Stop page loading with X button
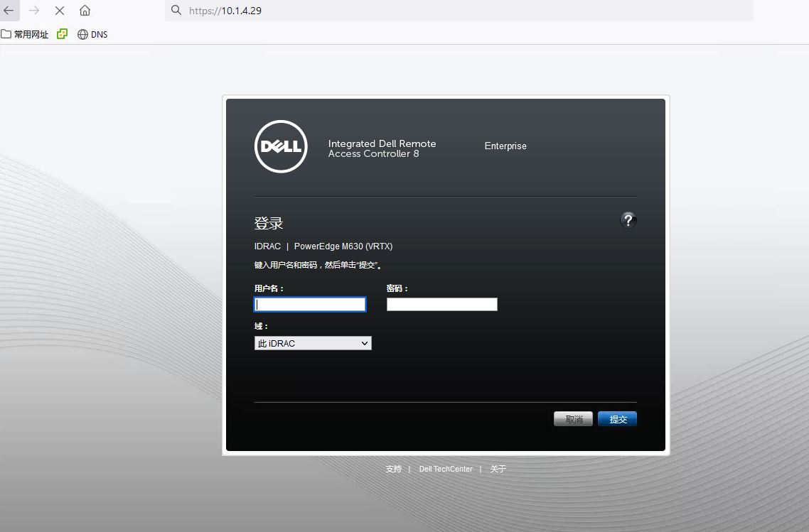809x532 pixels. 60,11
